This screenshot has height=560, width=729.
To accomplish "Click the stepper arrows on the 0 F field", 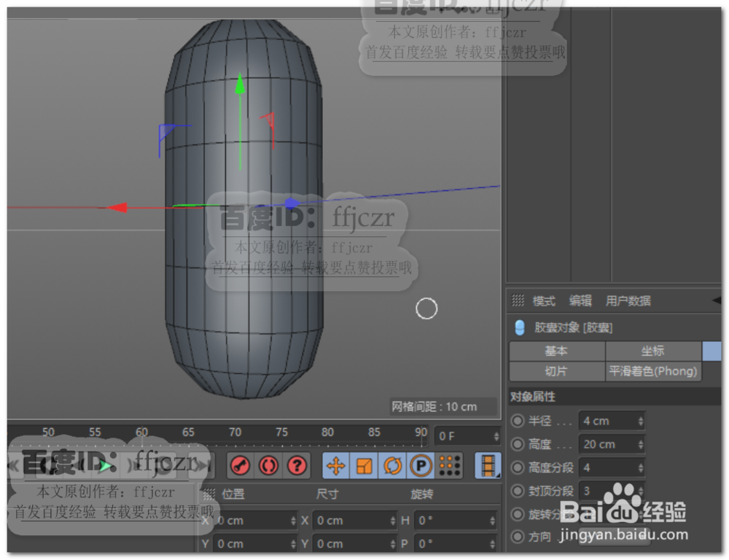I will pyautogui.click(x=496, y=436).
